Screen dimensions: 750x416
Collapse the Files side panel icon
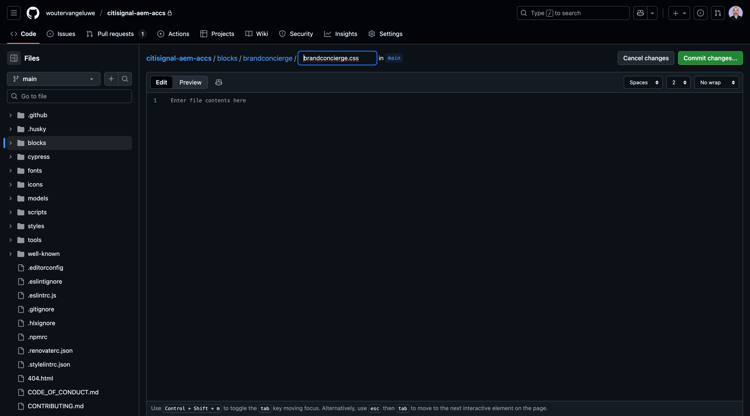14,58
